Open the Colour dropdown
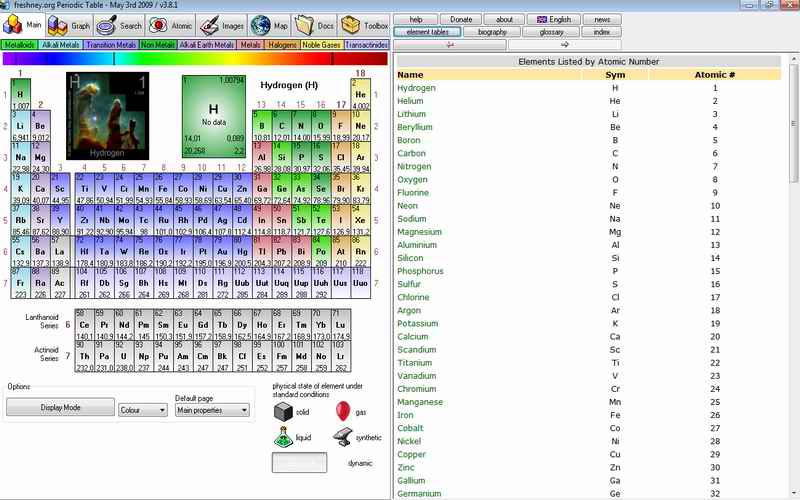 click(142, 410)
